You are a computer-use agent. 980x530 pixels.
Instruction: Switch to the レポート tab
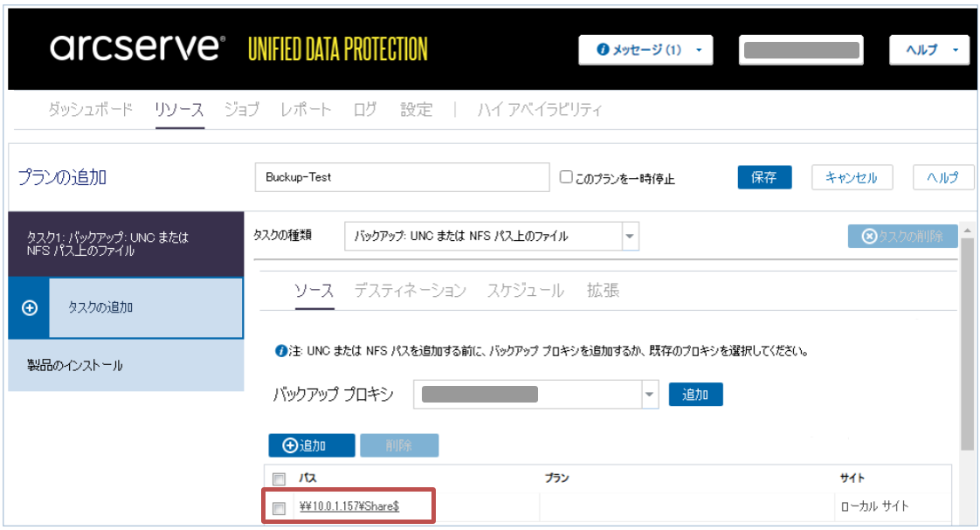(x=306, y=109)
